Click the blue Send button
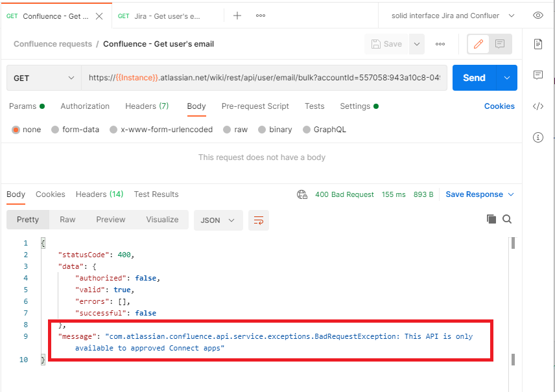 (475, 78)
